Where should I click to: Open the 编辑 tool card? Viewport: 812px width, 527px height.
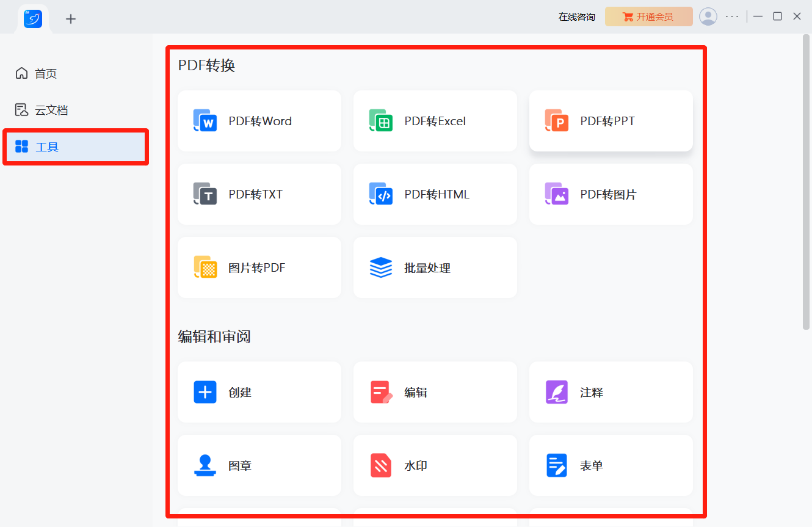coord(435,392)
